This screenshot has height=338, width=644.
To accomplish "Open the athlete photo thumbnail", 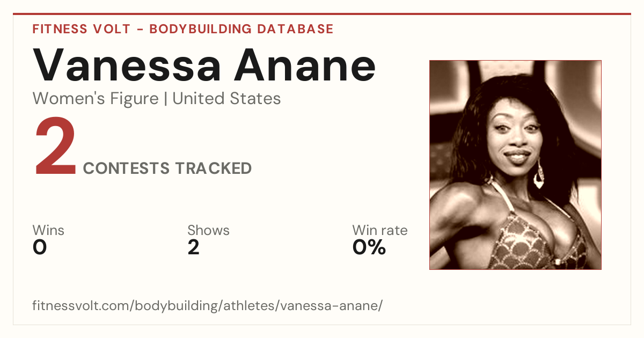I will (515, 165).
